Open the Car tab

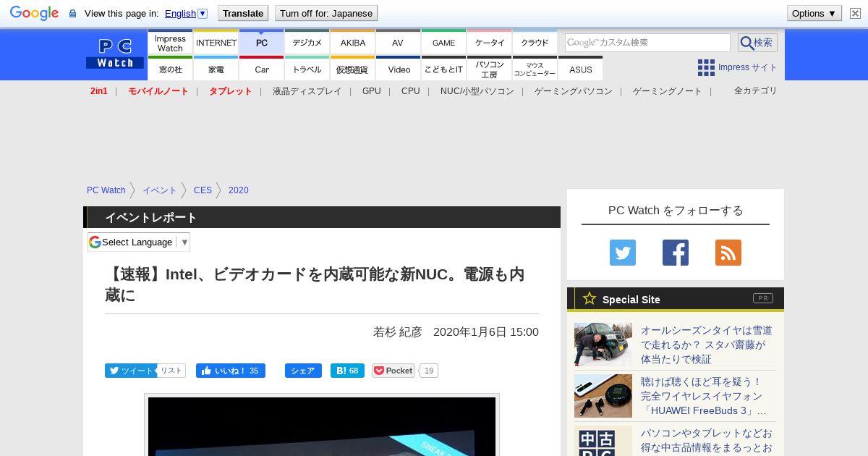[262, 69]
